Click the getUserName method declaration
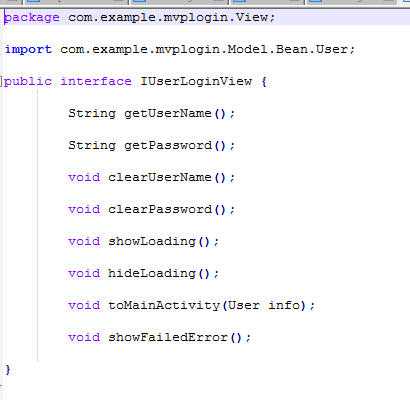 [152, 114]
